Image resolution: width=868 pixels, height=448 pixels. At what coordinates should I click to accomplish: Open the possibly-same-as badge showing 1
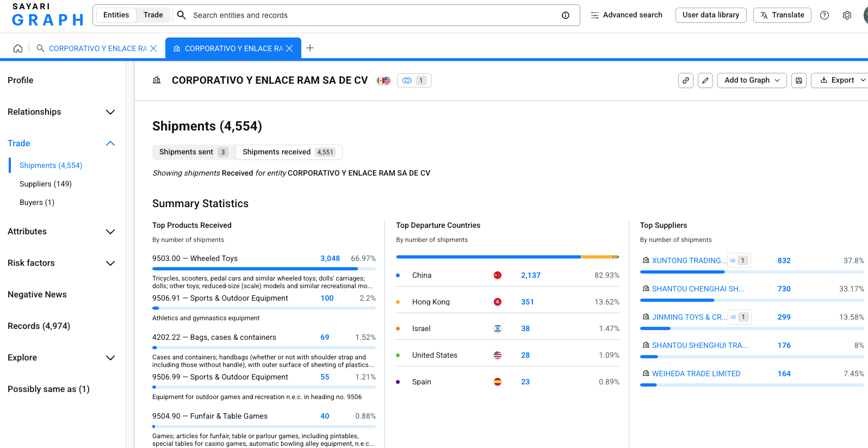coord(414,80)
